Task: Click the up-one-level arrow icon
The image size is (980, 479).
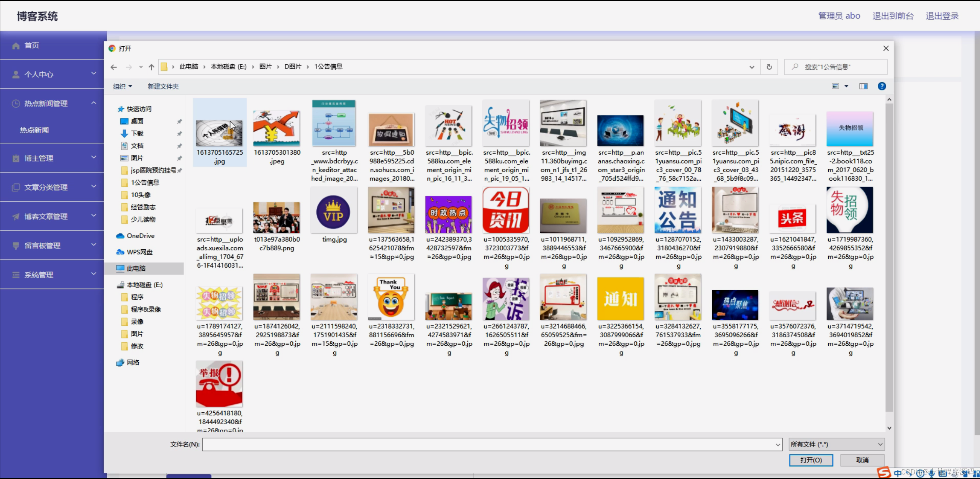Action: 151,67
